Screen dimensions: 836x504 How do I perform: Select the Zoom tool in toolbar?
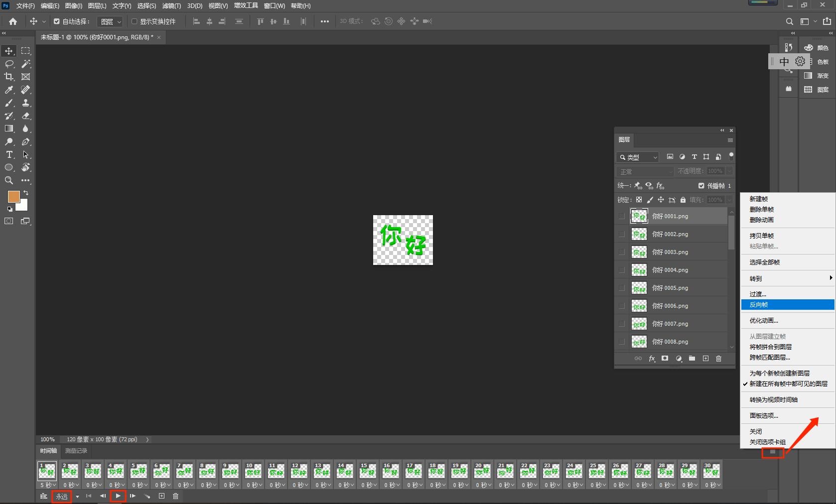(9, 180)
